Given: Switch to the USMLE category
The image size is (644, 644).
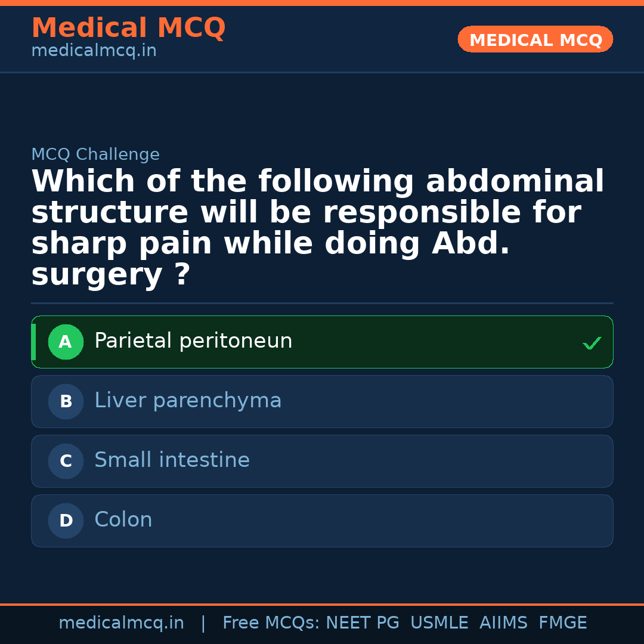Looking at the screenshot, I should click(439, 623).
